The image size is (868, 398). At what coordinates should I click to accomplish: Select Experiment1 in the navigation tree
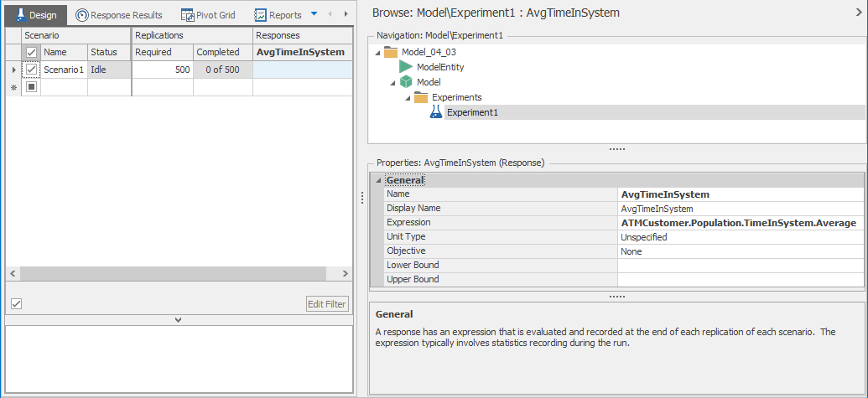tap(473, 113)
